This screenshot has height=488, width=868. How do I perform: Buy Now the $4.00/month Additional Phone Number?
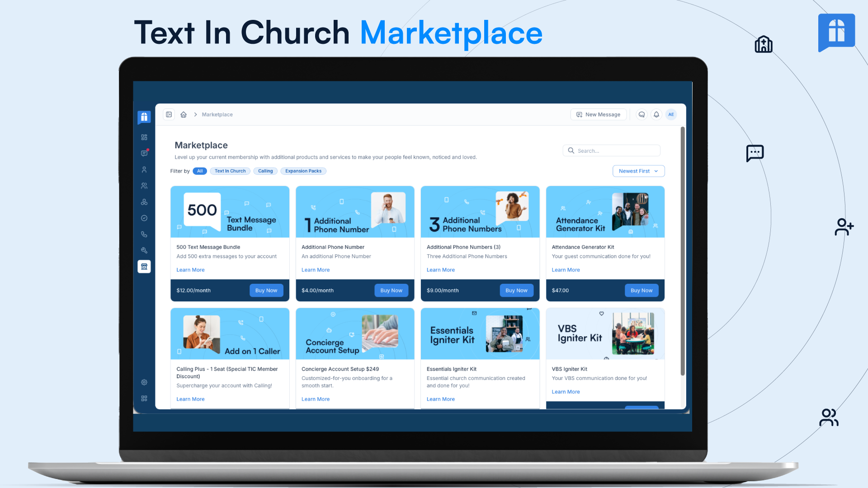point(392,291)
